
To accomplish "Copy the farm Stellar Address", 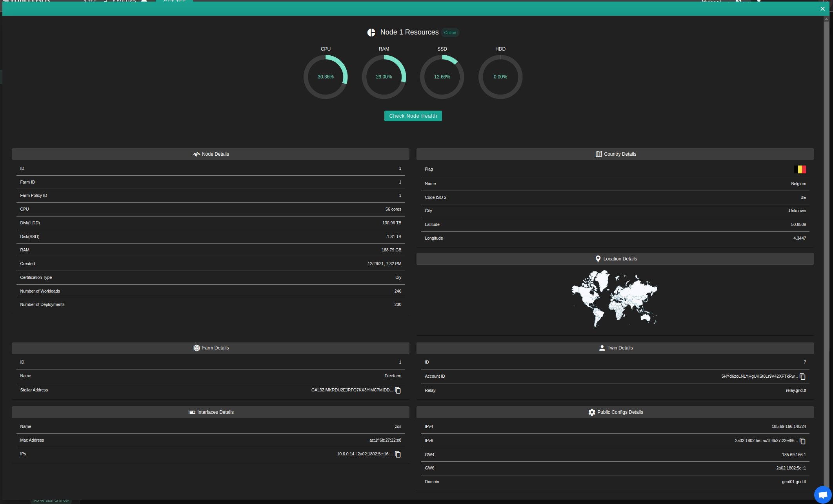I will pos(398,390).
